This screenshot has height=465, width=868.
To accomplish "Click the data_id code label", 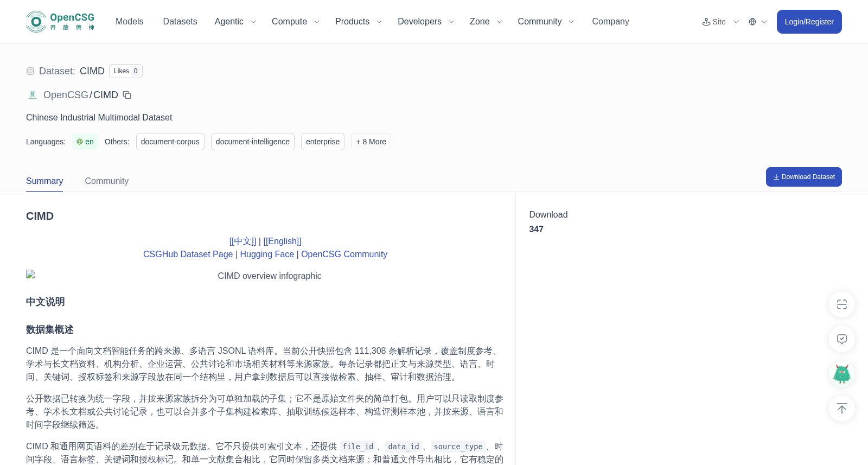I will [404, 447].
